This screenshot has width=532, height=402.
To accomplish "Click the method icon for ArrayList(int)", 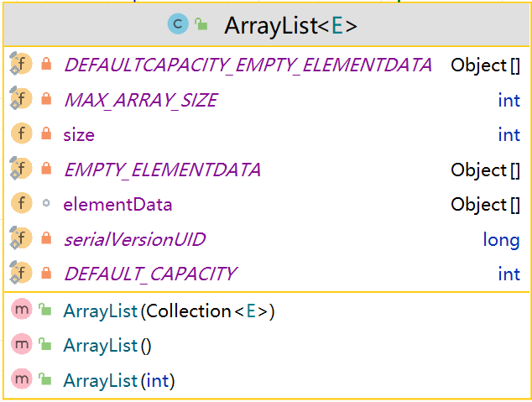I will (22, 380).
